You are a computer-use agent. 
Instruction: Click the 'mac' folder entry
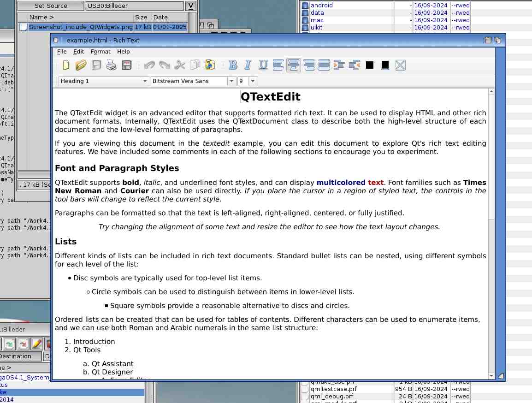click(317, 20)
